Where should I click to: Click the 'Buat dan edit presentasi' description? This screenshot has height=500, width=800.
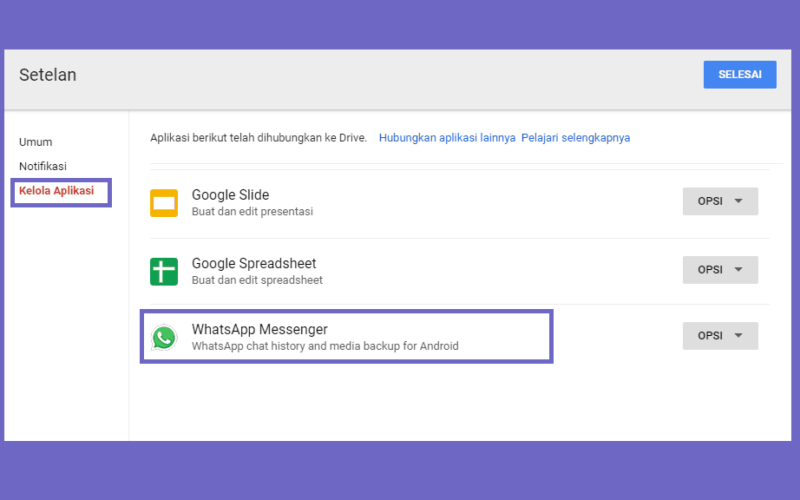(253, 211)
